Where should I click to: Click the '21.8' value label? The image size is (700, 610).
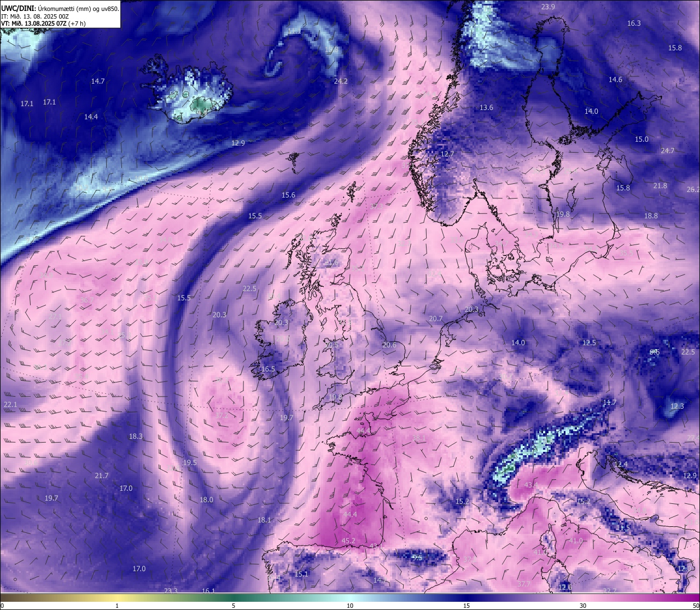660,185
